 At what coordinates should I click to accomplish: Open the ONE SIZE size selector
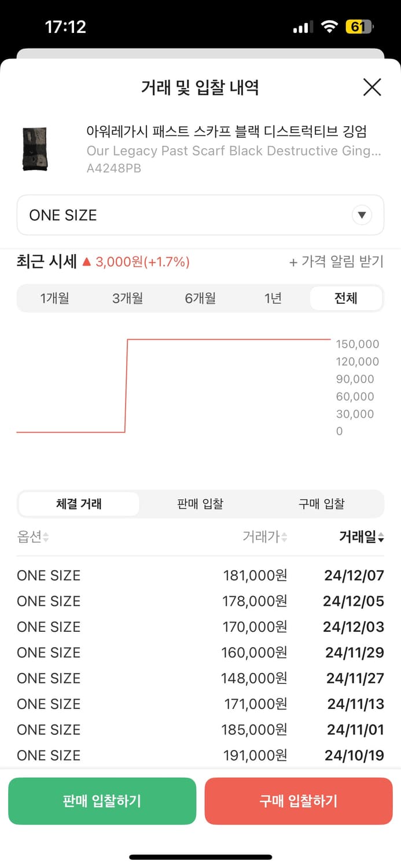pyautogui.click(x=200, y=215)
